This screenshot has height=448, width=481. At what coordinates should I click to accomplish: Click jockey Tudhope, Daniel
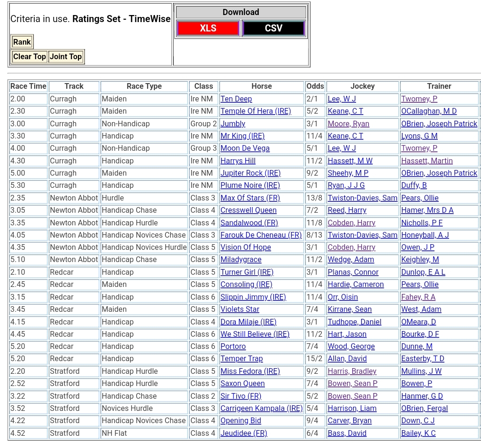pyautogui.click(x=354, y=322)
